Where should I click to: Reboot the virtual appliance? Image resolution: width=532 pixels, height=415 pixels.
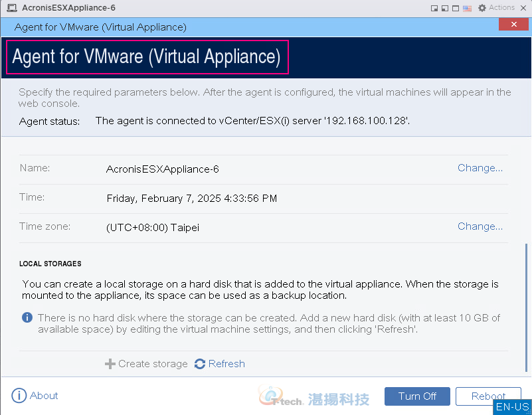tap(488, 396)
